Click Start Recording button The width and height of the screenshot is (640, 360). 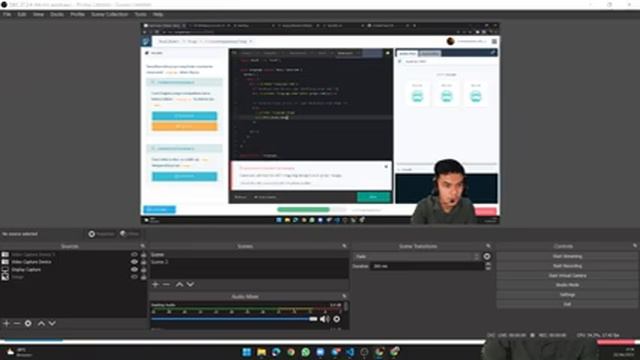[x=567, y=266]
